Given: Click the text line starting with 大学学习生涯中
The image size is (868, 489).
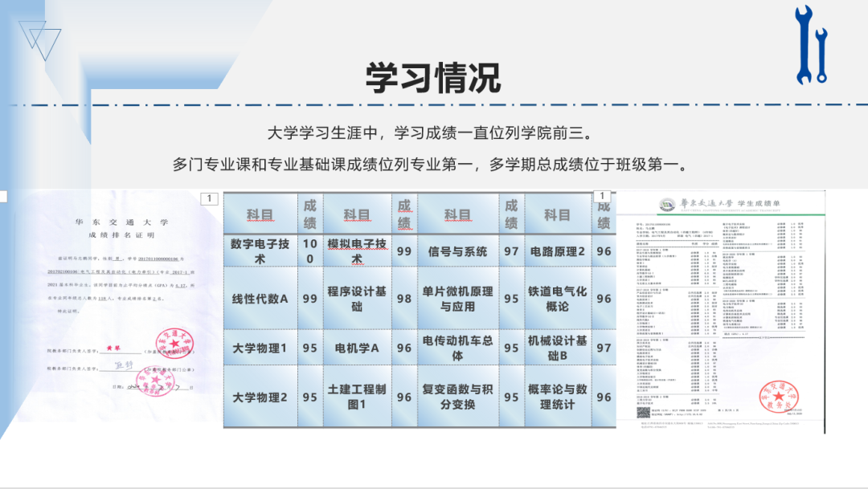Looking at the screenshot, I should [x=433, y=132].
